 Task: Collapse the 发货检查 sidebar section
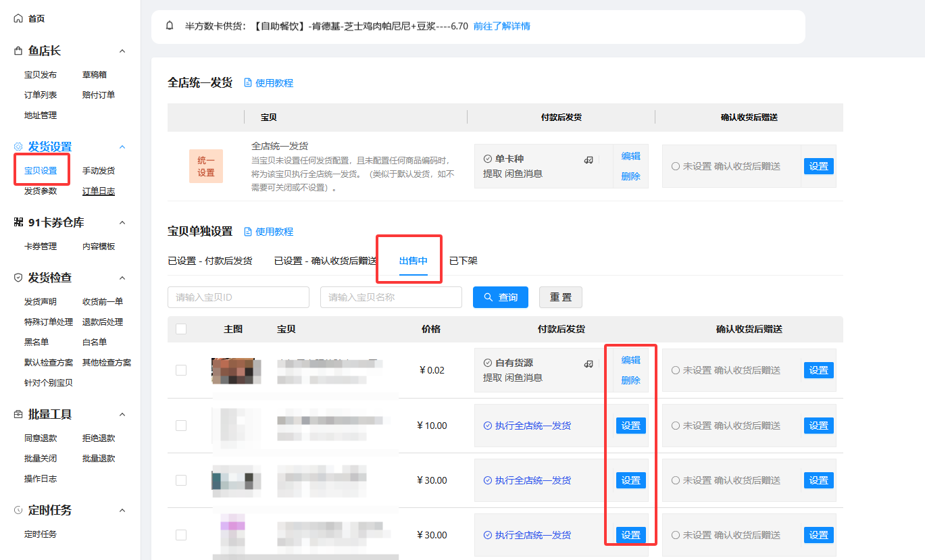click(x=122, y=277)
